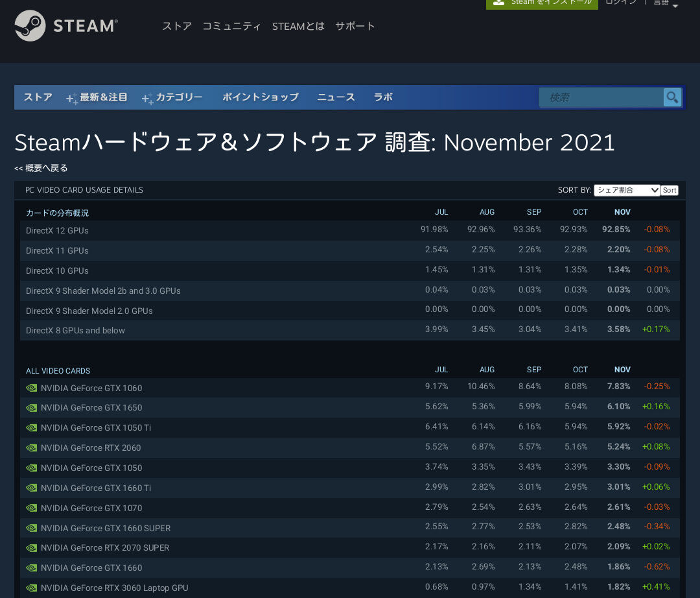Click NVIDIA icon beside GeForce GTX 1660
Viewport: 700px width, 598px height.
coord(31,568)
